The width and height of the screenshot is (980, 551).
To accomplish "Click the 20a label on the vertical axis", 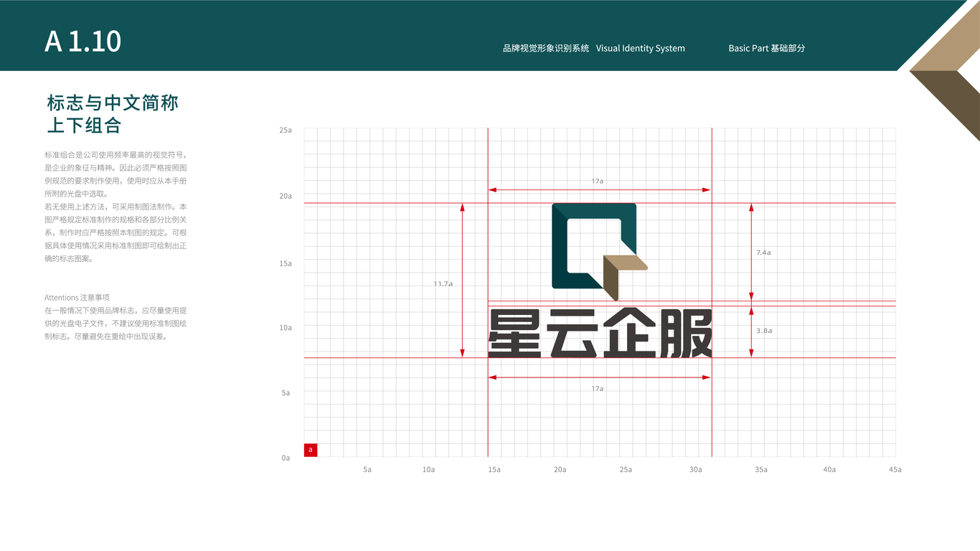I will click(286, 196).
